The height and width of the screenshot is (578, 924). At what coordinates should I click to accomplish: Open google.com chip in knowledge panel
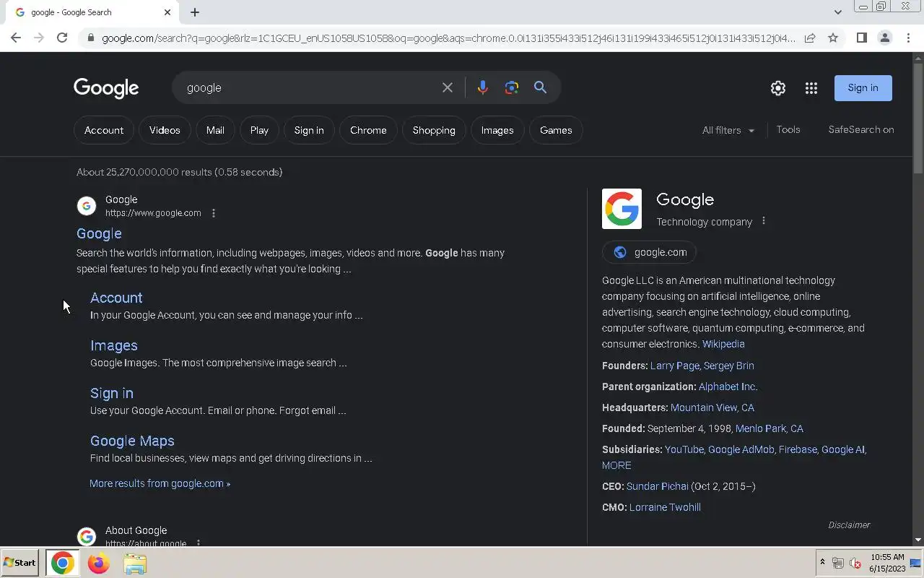pos(650,252)
